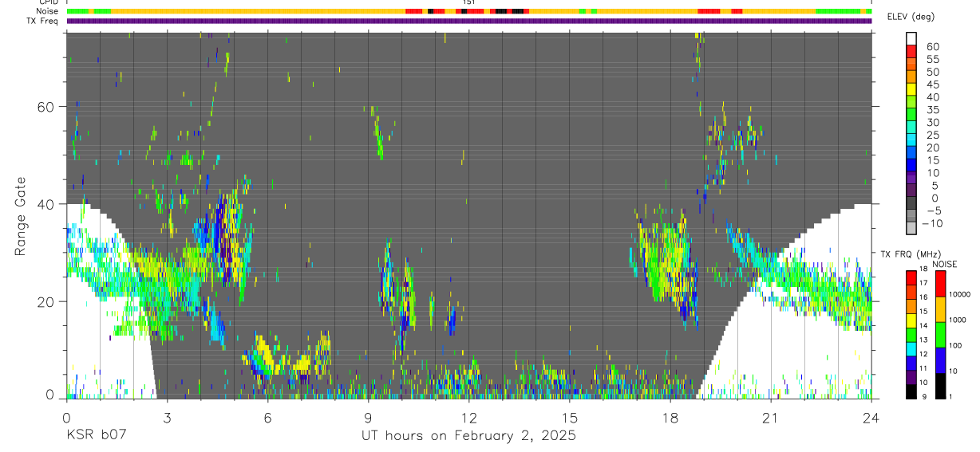The height and width of the screenshot is (452, 980).
Task: Click the Range Gate tick label '60'
Action: pyautogui.click(x=46, y=107)
